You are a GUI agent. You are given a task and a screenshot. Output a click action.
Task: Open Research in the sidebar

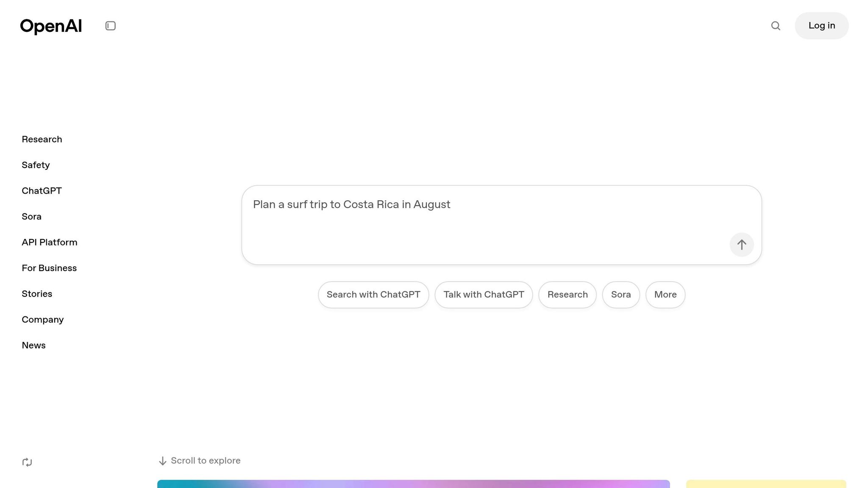coord(42,139)
